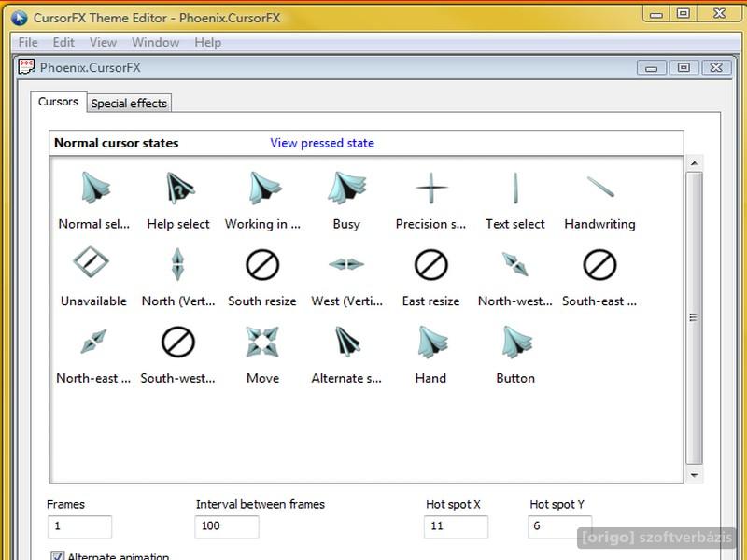Click the CursorFX application icon in title bar
Image resolution: width=747 pixels, height=560 pixels.
pos(20,18)
